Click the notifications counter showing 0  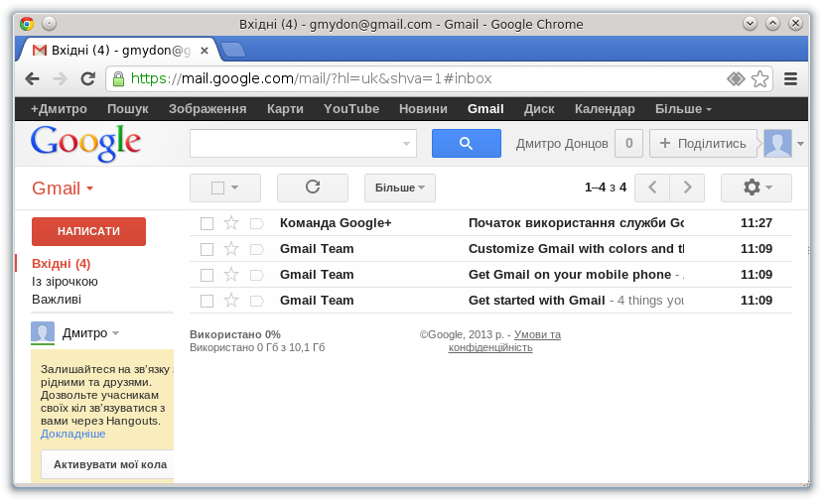(x=628, y=143)
